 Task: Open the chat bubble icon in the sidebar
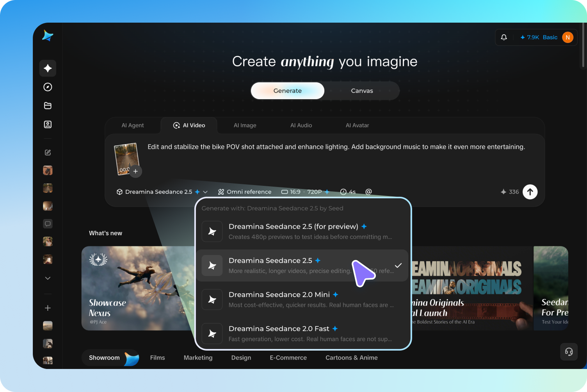point(48,224)
